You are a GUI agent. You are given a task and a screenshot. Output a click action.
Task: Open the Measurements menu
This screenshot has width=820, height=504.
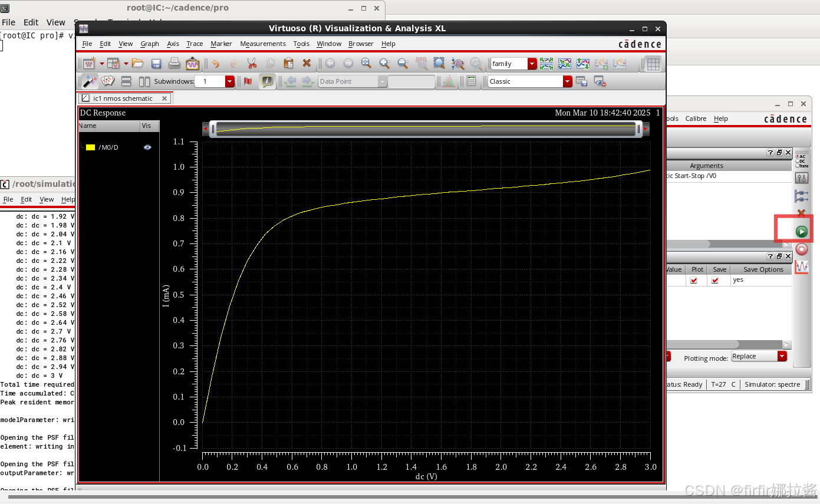pyautogui.click(x=263, y=44)
